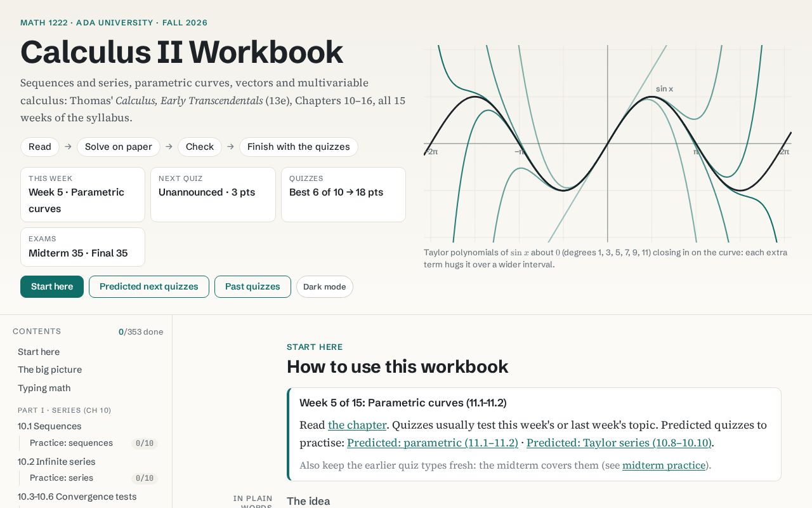The width and height of the screenshot is (812, 508).
Task: Toggle the Dark mode button
Action: [x=325, y=286]
